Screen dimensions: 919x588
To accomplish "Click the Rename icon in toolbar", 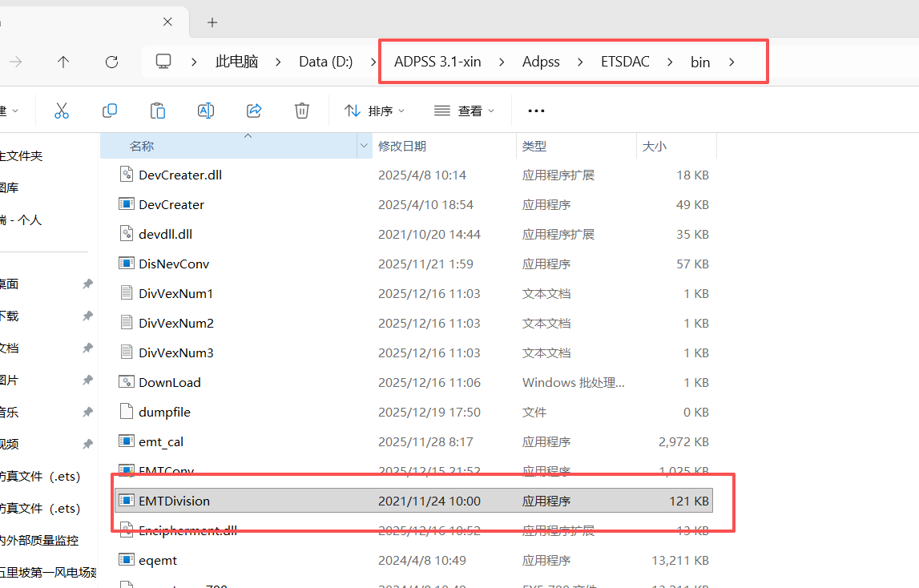I will coord(206,111).
